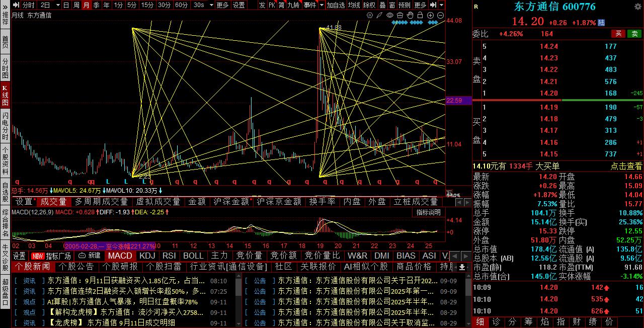Click the purple 2005-02-28 date range marker
This screenshot has width=644, height=328.
(x=110, y=246)
